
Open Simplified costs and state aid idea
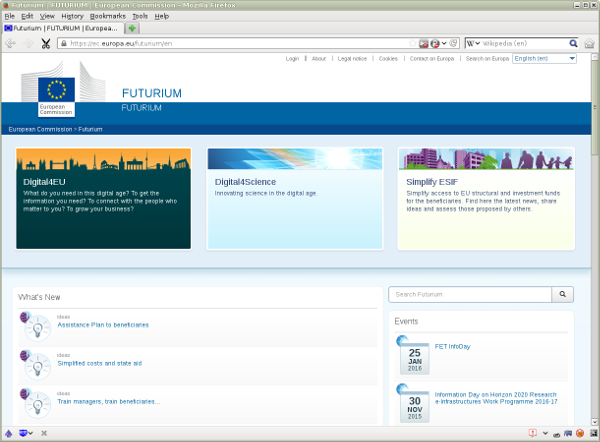tap(99, 363)
